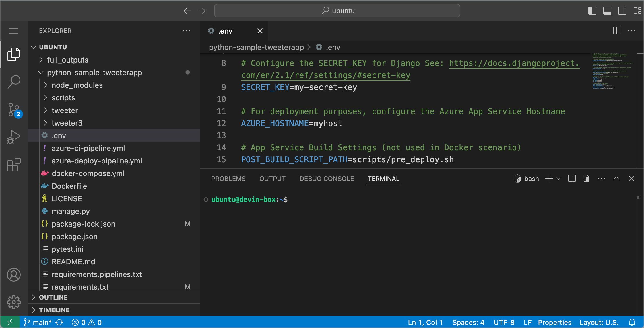Split the terminal pane

pos(572,179)
